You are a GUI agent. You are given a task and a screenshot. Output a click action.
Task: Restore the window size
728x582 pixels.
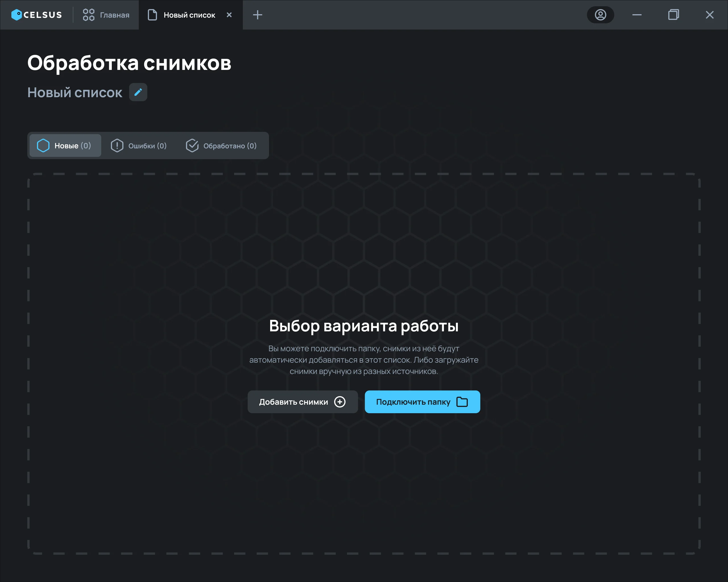(673, 15)
